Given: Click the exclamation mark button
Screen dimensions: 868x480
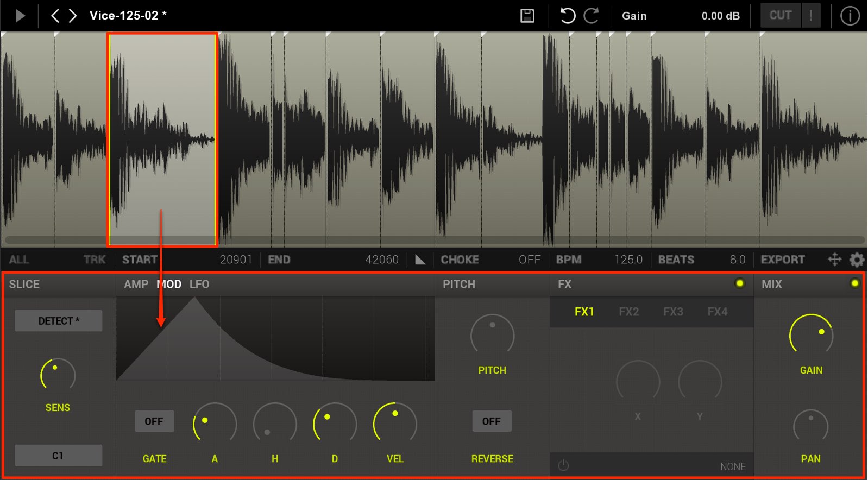Looking at the screenshot, I should coord(811,16).
